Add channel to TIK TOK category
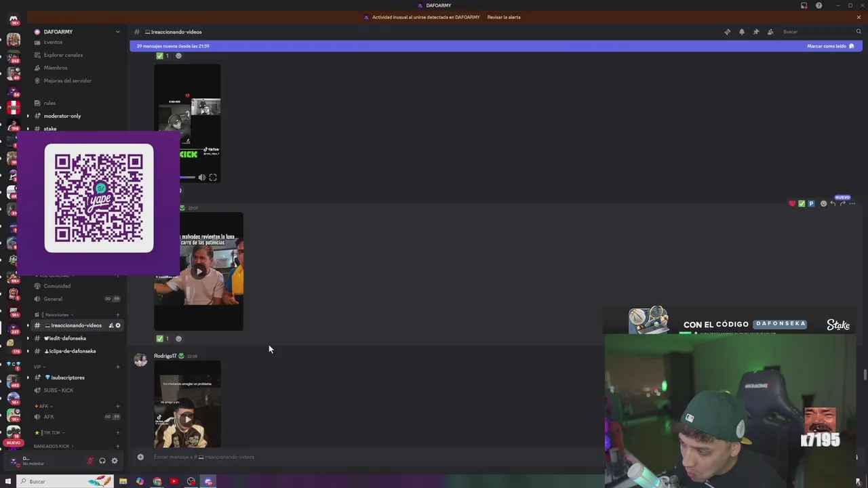The image size is (868, 488). pos(117,432)
